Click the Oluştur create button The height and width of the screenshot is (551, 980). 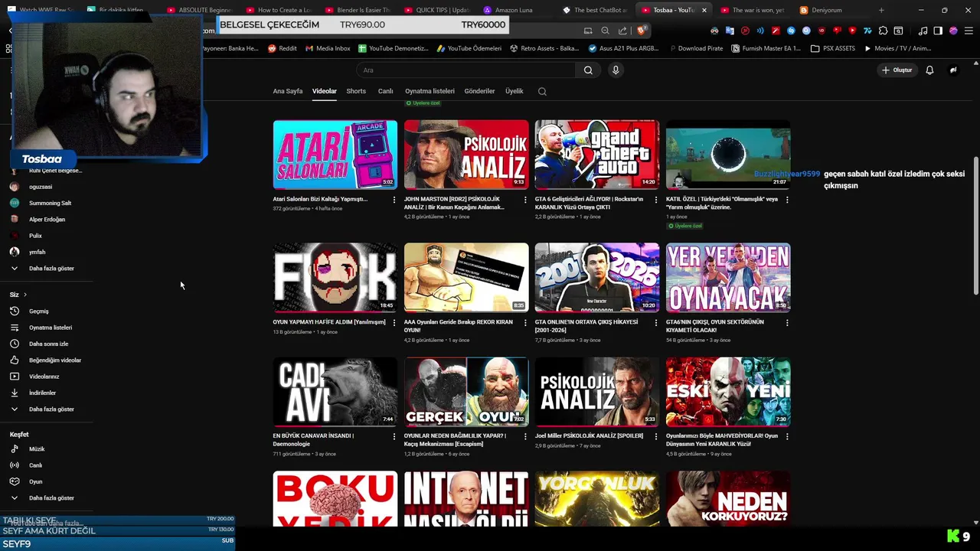pyautogui.click(x=897, y=70)
